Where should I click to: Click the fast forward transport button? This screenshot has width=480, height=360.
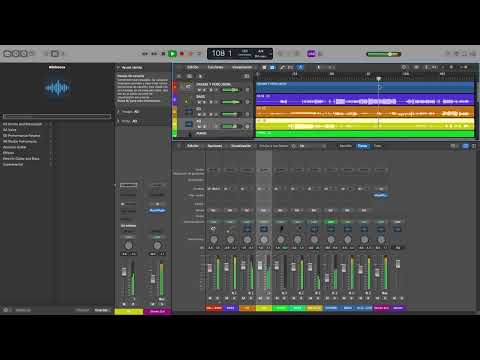(154, 53)
